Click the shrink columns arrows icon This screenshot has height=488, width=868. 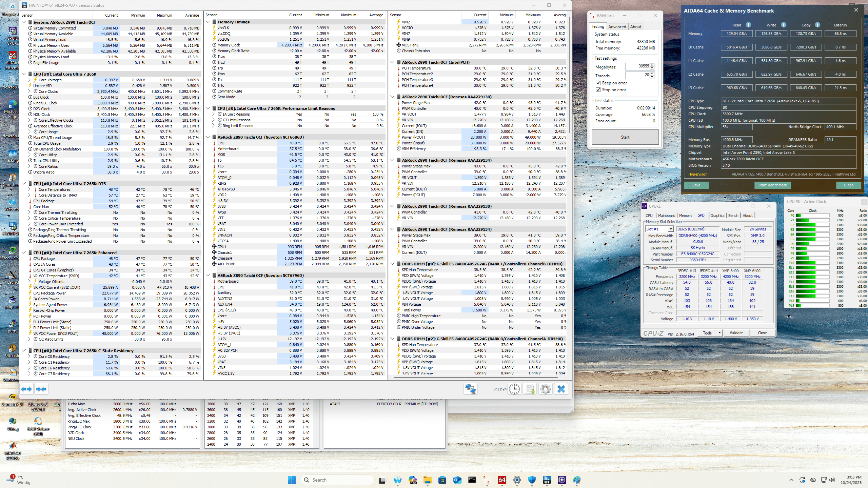41,389
